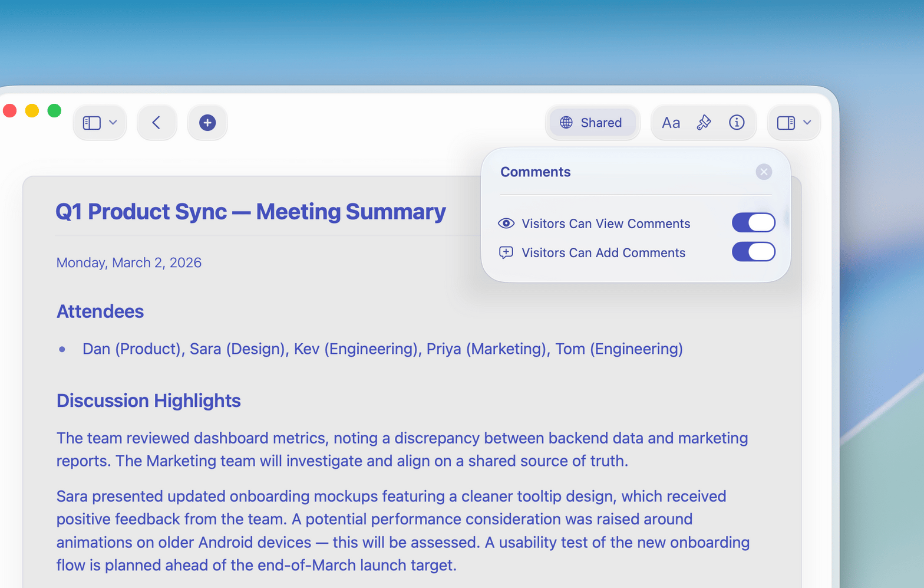
Task: Go back with the back arrow
Action: (157, 123)
